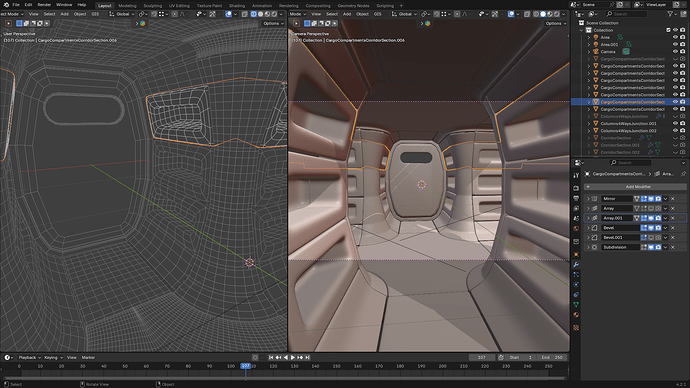The width and height of the screenshot is (690, 388).
Task: Open the Particles properties tab icon
Action: (576, 275)
